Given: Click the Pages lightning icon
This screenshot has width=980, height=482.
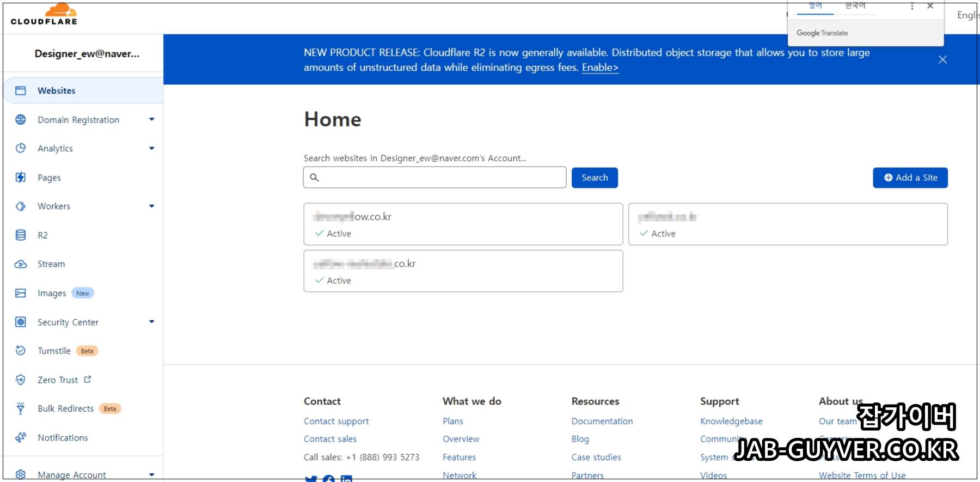Looking at the screenshot, I should [21, 177].
